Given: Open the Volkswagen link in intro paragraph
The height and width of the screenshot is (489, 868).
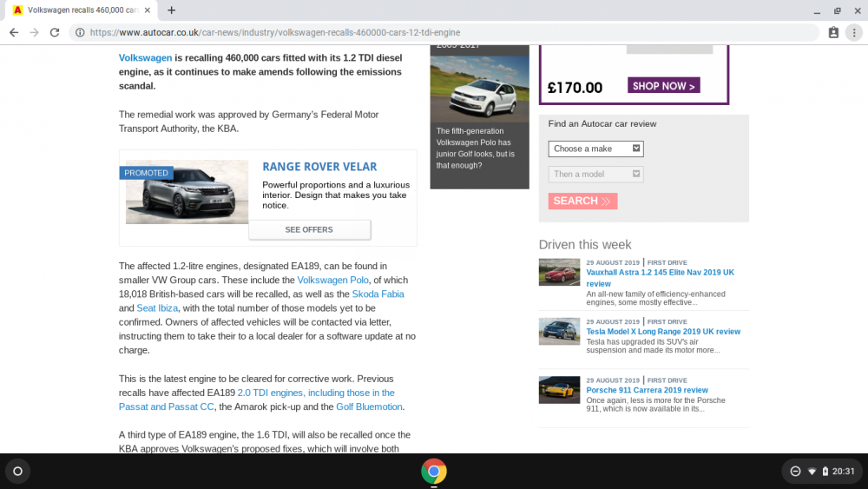Looking at the screenshot, I should [x=145, y=57].
